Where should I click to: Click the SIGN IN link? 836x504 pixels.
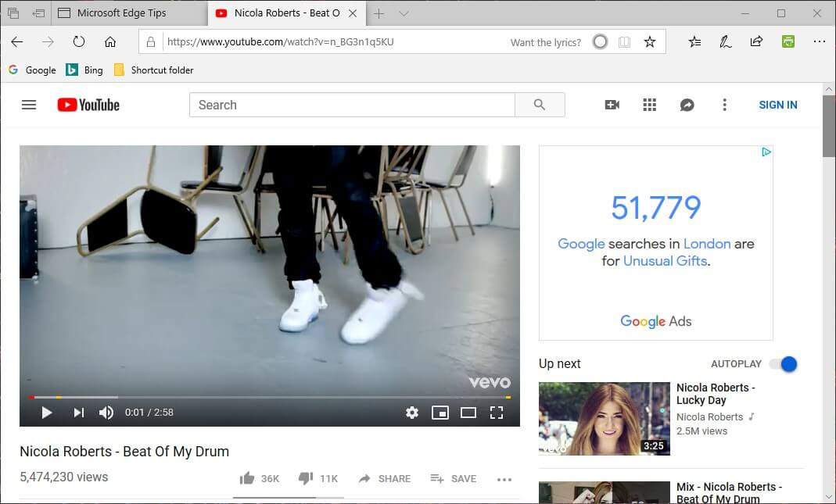click(777, 105)
